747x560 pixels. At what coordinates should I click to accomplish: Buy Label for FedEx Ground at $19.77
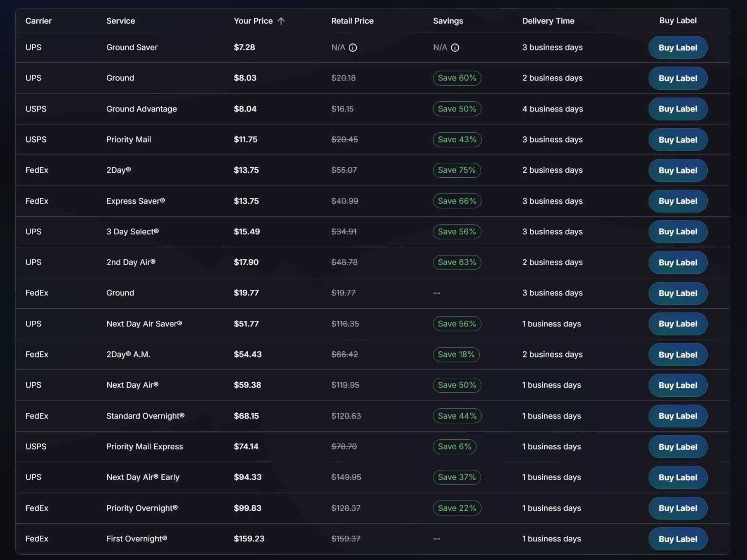pos(678,293)
